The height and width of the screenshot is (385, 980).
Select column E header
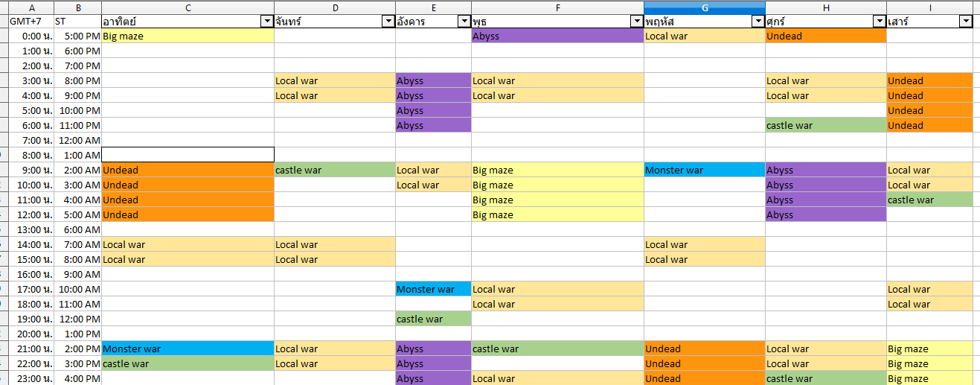(433, 7)
